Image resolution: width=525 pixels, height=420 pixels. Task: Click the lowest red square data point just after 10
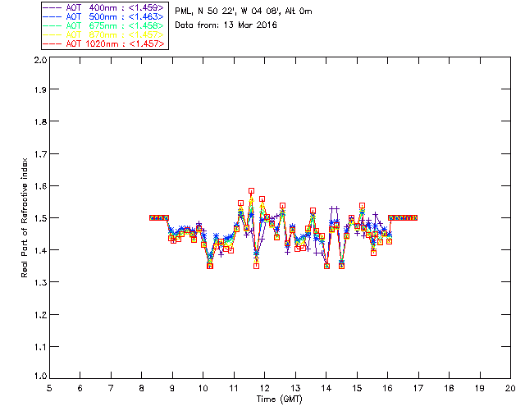pos(210,267)
